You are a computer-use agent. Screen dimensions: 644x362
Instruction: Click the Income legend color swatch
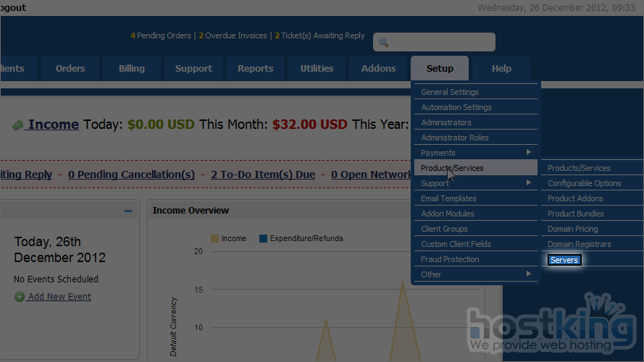tap(214, 238)
